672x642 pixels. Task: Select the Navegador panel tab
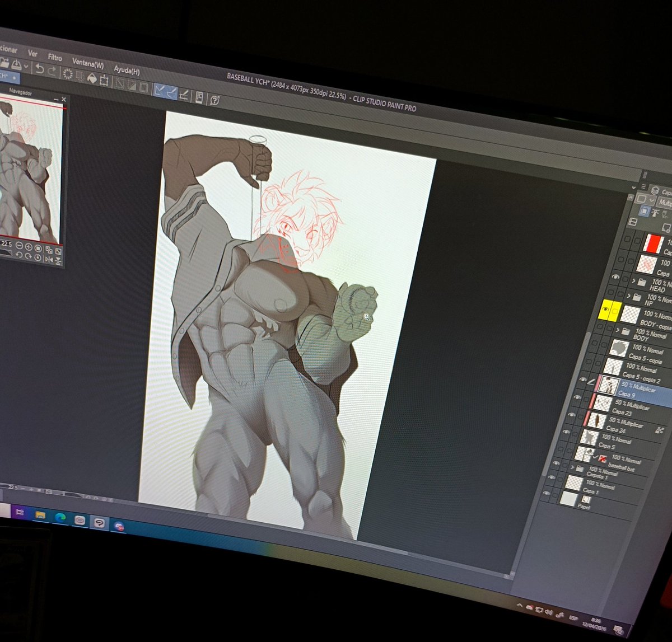coord(20,92)
